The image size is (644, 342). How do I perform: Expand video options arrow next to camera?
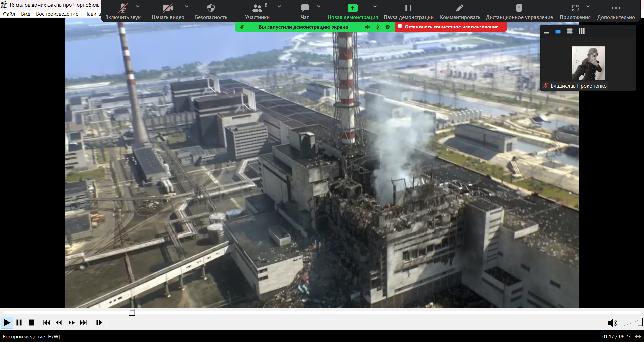187,6
